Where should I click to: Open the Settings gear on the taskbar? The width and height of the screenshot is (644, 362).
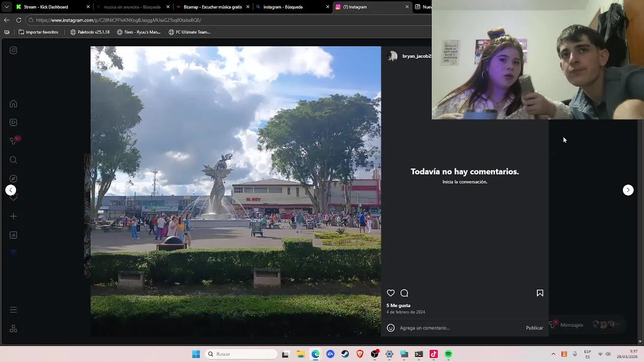coord(389,354)
